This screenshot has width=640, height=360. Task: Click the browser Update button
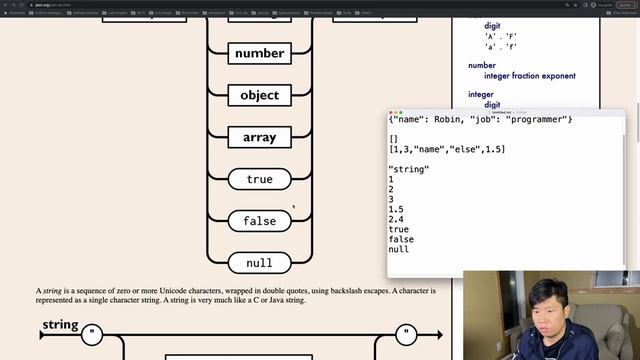[x=626, y=5]
